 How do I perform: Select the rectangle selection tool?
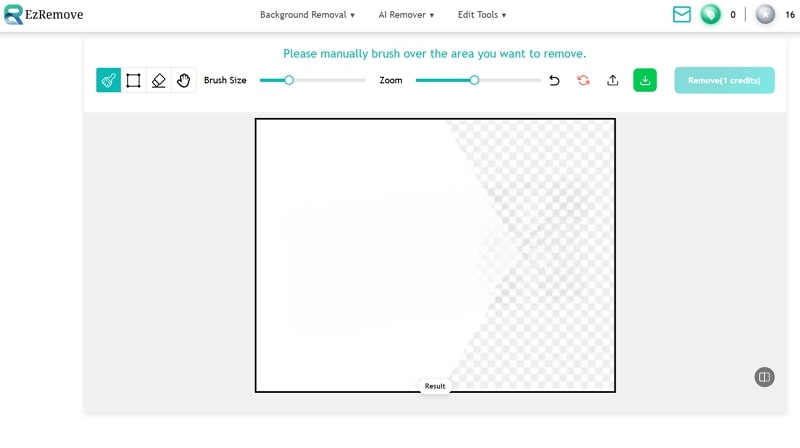(133, 80)
